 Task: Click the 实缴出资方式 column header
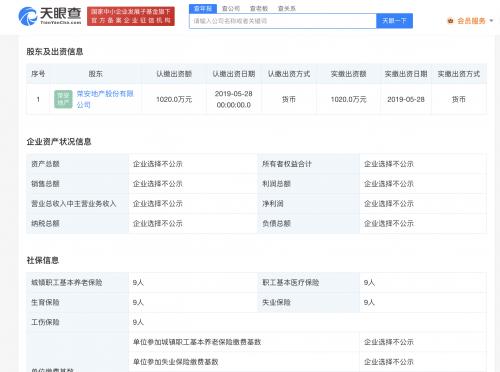pos(459,74)
